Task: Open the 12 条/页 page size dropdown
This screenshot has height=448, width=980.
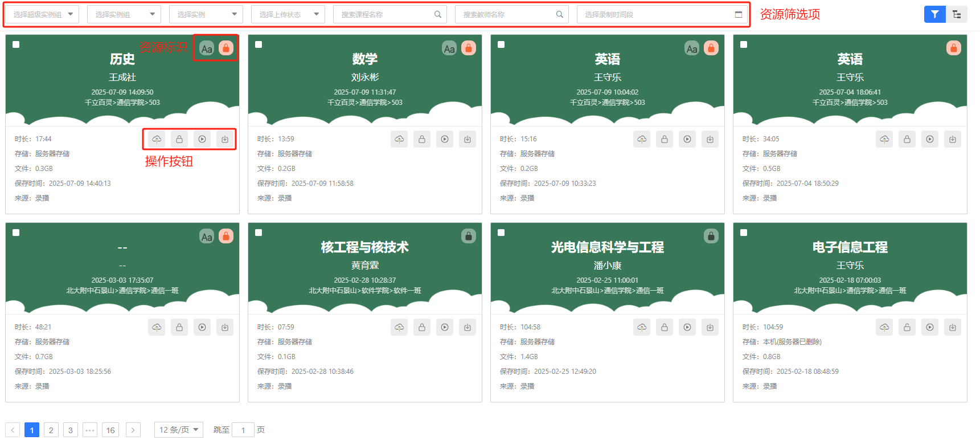Action: [x=179, y=430]
